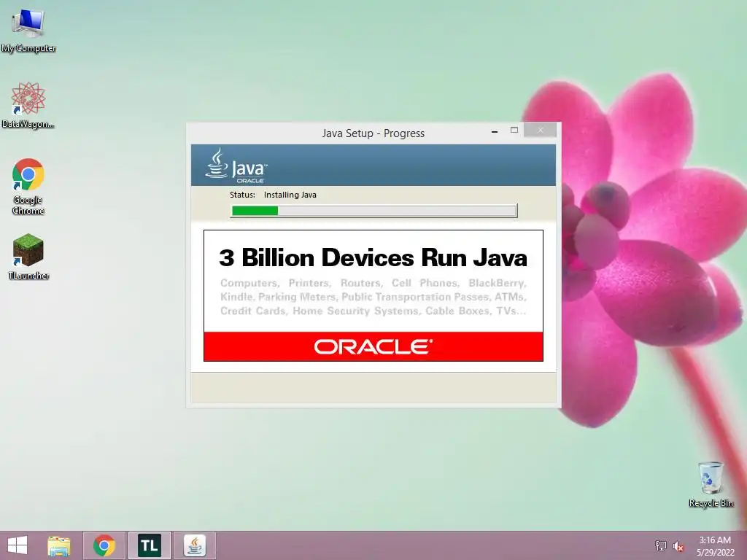
Task: Open the network tray icon
Action: coord(661,545)
